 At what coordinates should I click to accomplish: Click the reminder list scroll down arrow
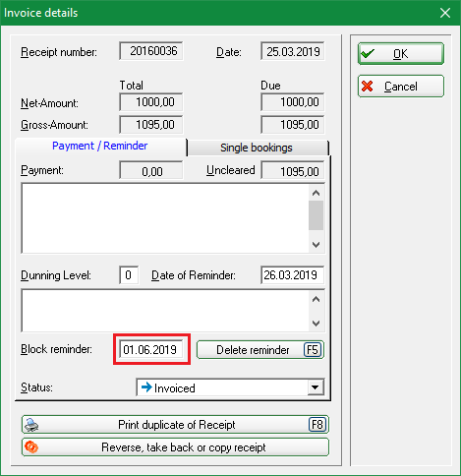(316, 324)
